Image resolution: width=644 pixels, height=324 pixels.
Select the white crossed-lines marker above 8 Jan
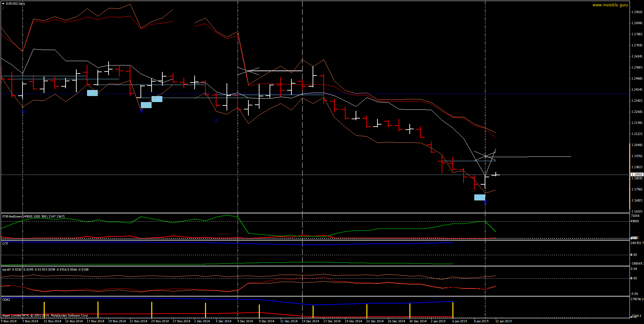[485, 156]
